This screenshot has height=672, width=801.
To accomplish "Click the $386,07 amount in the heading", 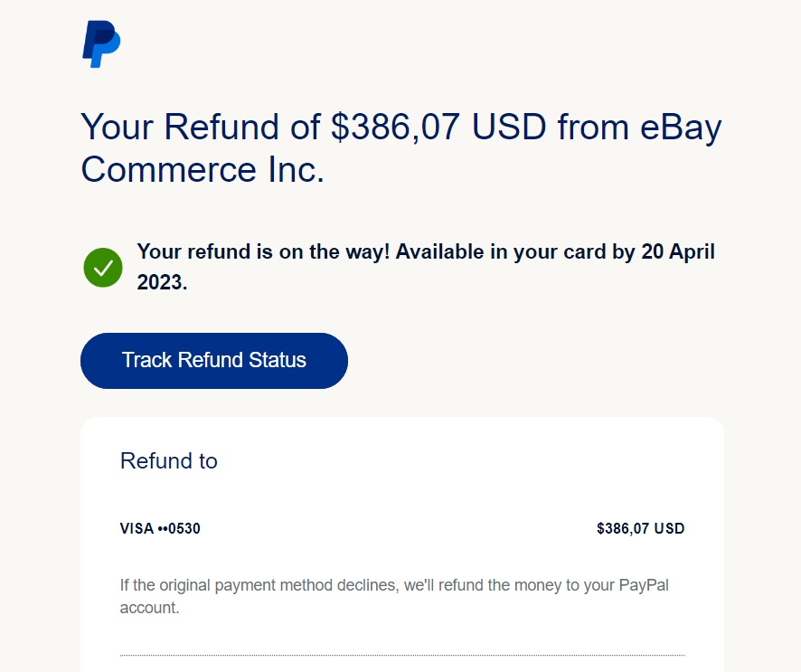I will click(x=397, y=128).
